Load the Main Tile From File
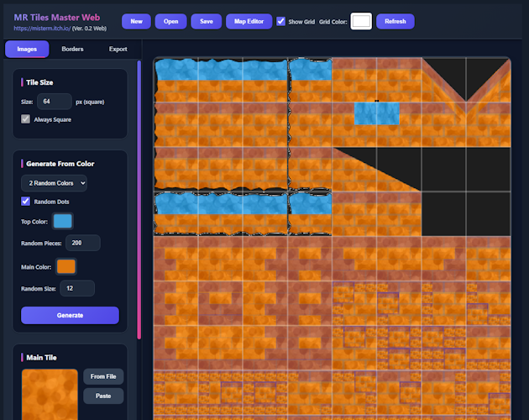Screen dimensions: 529x420 (103, 376)
